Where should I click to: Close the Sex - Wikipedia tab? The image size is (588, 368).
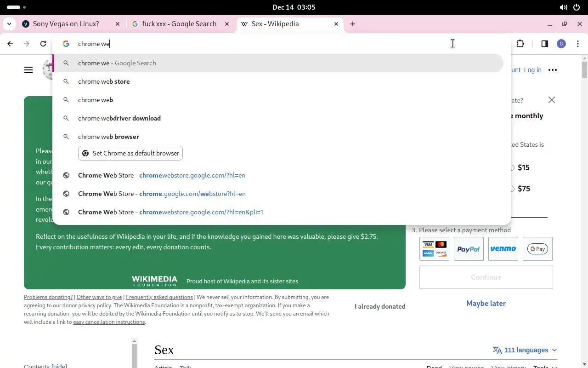click(336, 24)
